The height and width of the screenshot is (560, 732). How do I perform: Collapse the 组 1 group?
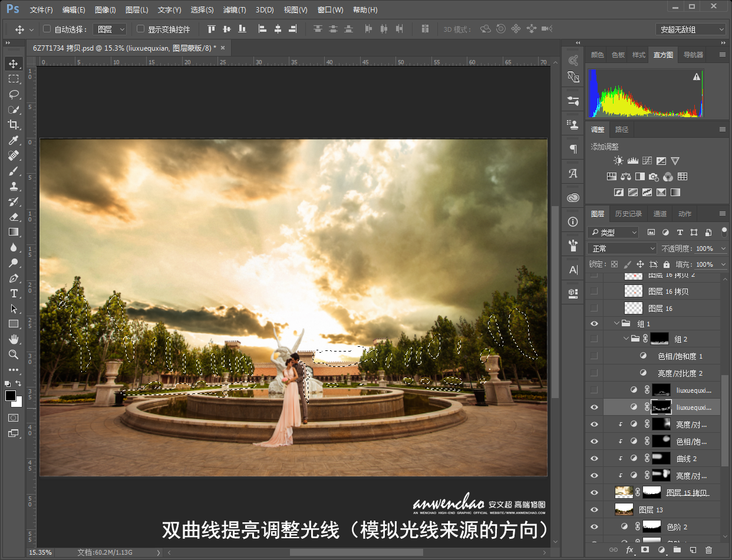[x=617, y=324]
